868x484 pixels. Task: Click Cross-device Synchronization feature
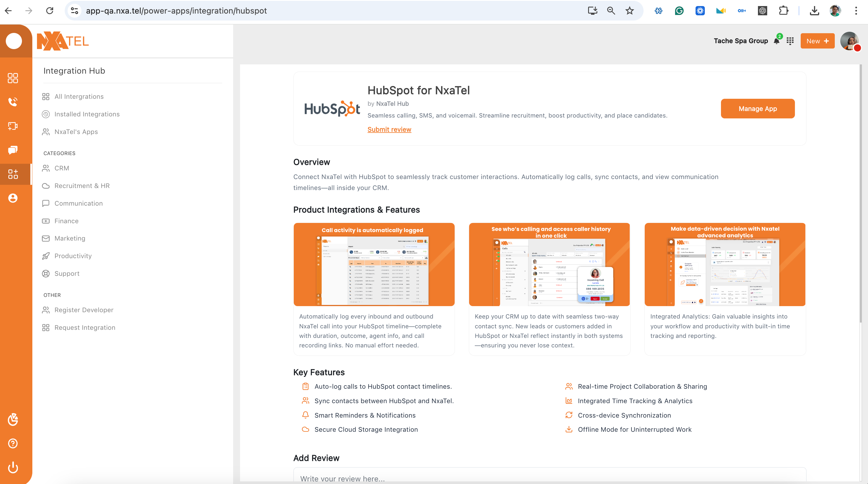click(624, 415)
